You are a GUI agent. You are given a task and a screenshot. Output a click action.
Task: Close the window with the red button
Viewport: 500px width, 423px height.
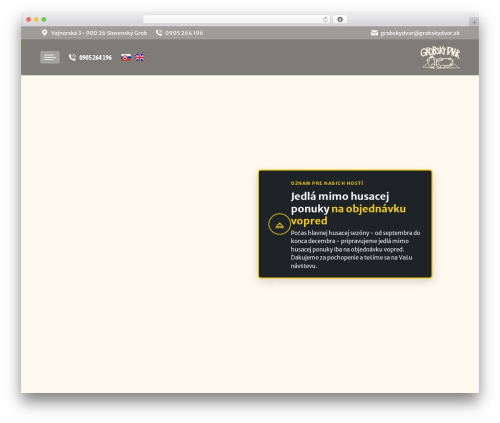click(x=29, y=19)
